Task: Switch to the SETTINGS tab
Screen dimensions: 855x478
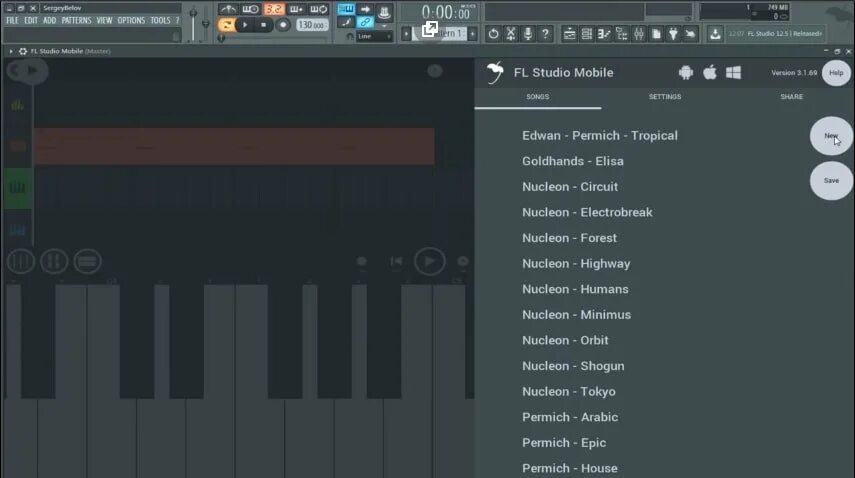Action: pyautogui.click(x=665, y=96)
